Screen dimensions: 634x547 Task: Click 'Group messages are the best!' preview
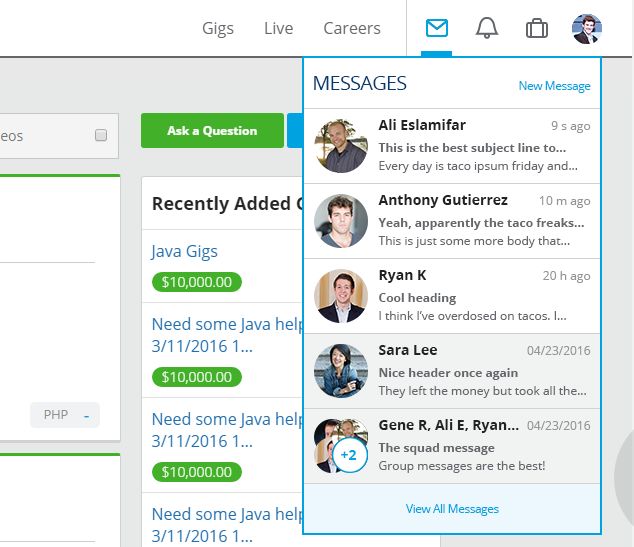click(462, 466)
